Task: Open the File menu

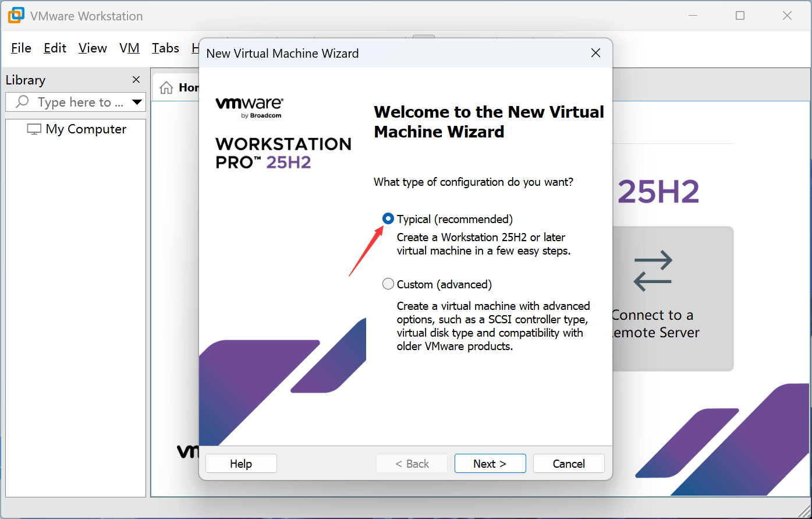Action: click(x=21, y=48)
